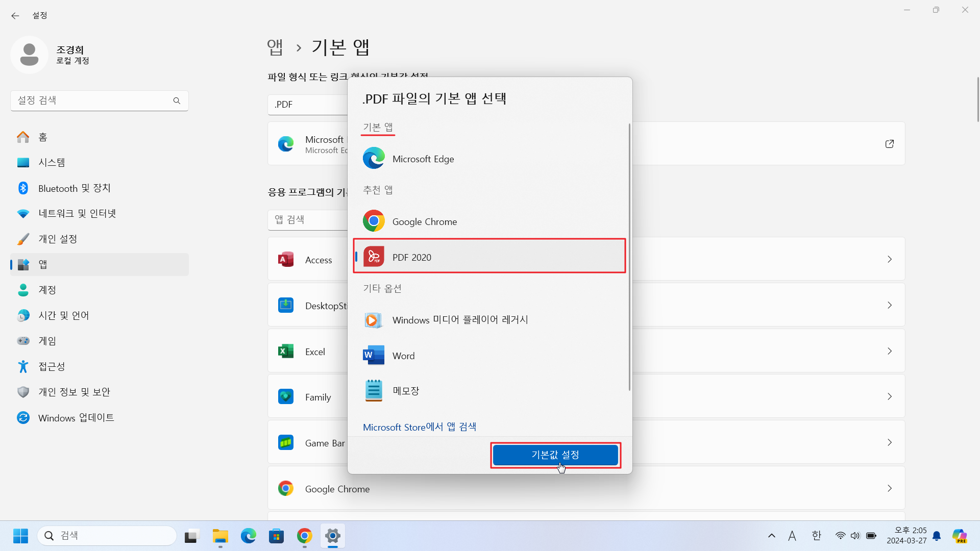
Task: Open the 홈 settings page
Action: (100, 137)
